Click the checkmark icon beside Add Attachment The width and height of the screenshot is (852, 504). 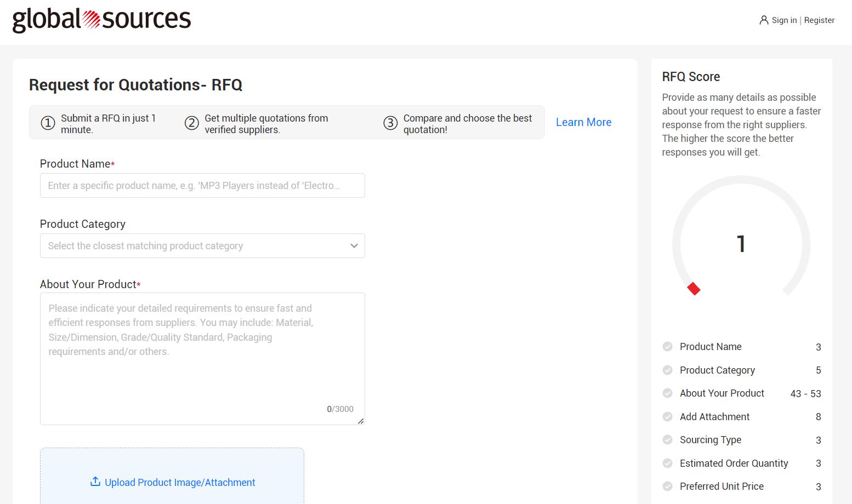pos(667,416)
